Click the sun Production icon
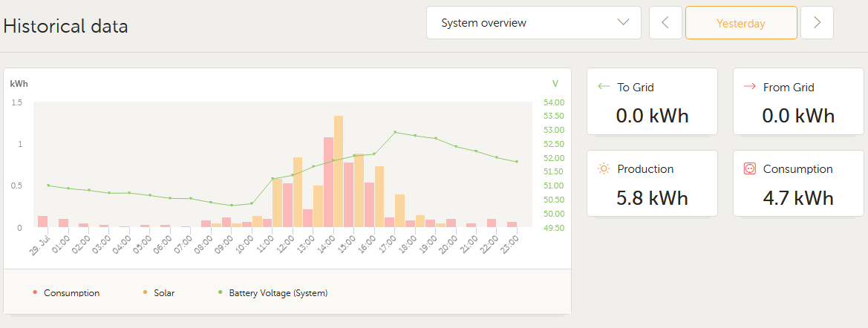 tap(604, 168)
